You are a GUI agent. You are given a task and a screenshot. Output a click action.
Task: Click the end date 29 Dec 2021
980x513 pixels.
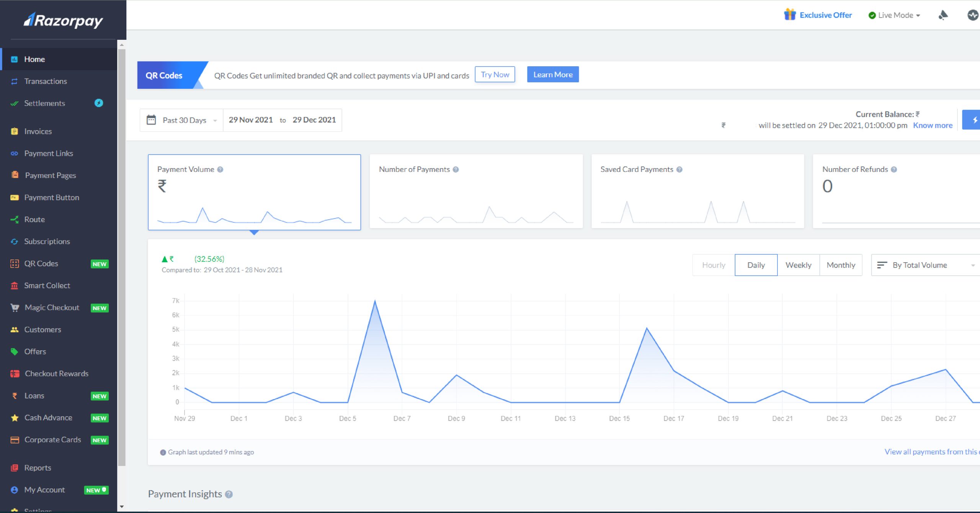[314, 120]
